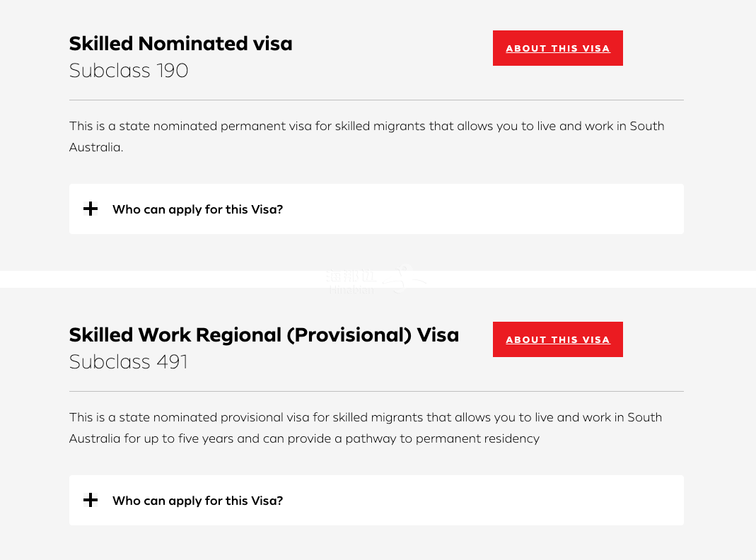Click the Subclass 190 subtitle
The width and height of the screenshot is (756, 560).
click(129, 71)
